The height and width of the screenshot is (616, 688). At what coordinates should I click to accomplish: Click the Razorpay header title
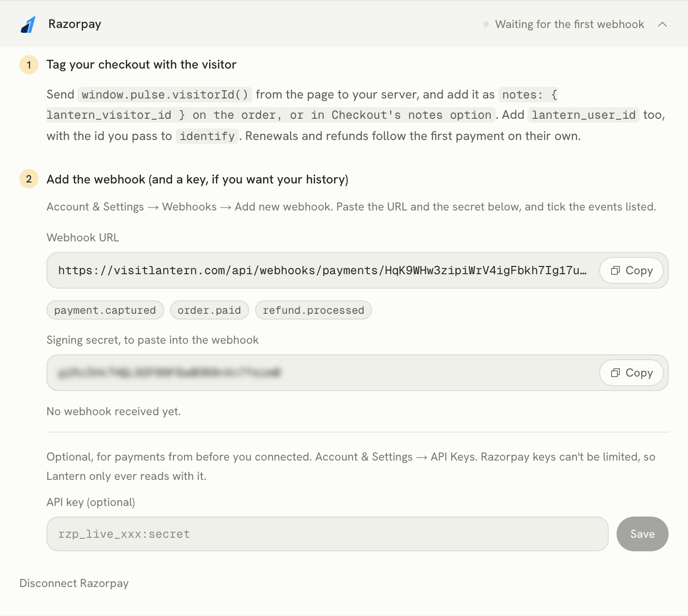[x=75, y=24]
